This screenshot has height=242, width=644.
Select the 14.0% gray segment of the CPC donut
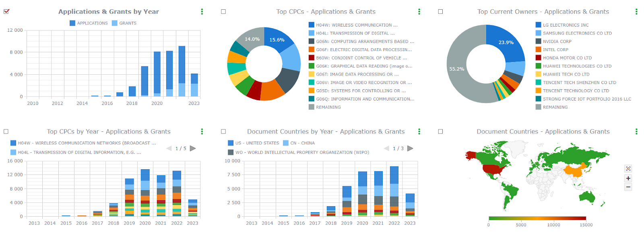point(252,39)
